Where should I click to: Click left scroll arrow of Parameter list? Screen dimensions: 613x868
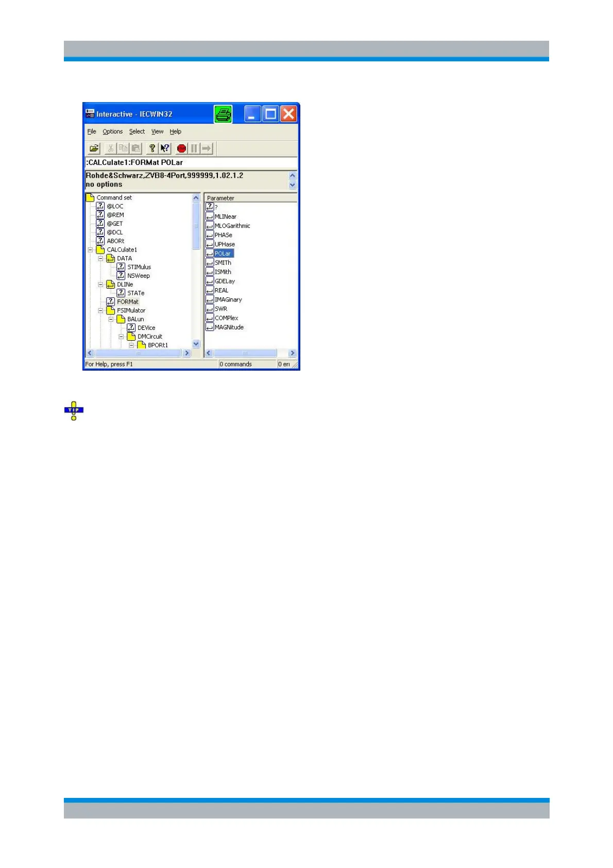(x=209, y=353)
